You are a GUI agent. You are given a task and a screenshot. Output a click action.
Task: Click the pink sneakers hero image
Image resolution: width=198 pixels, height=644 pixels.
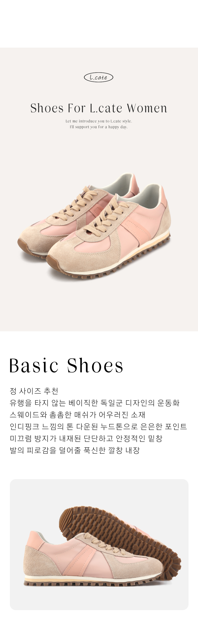(94, 226)
